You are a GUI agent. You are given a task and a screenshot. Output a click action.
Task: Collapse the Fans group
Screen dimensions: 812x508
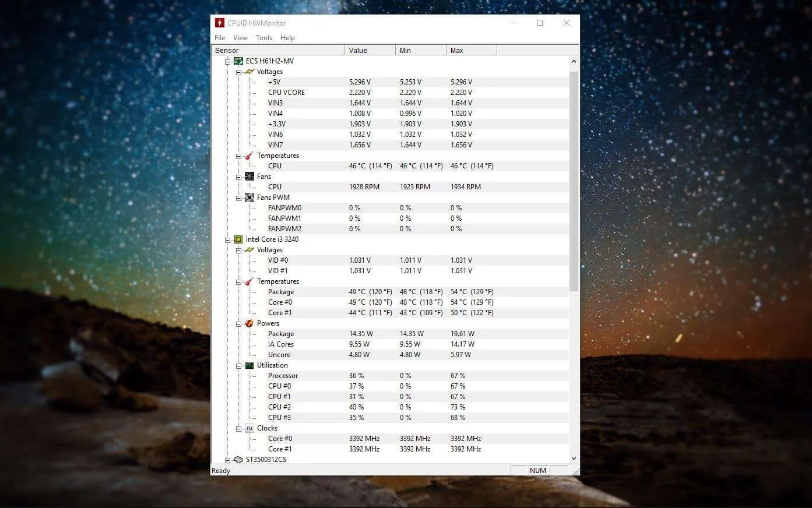(x=238, y=177)
